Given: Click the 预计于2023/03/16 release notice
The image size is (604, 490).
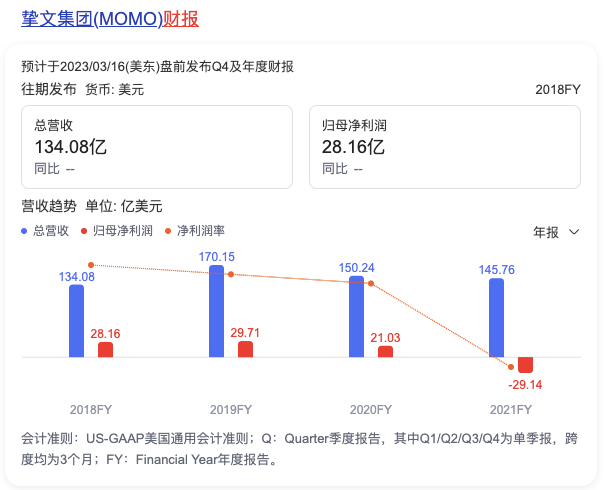Looking at the screenshot, I should point(158,66).
